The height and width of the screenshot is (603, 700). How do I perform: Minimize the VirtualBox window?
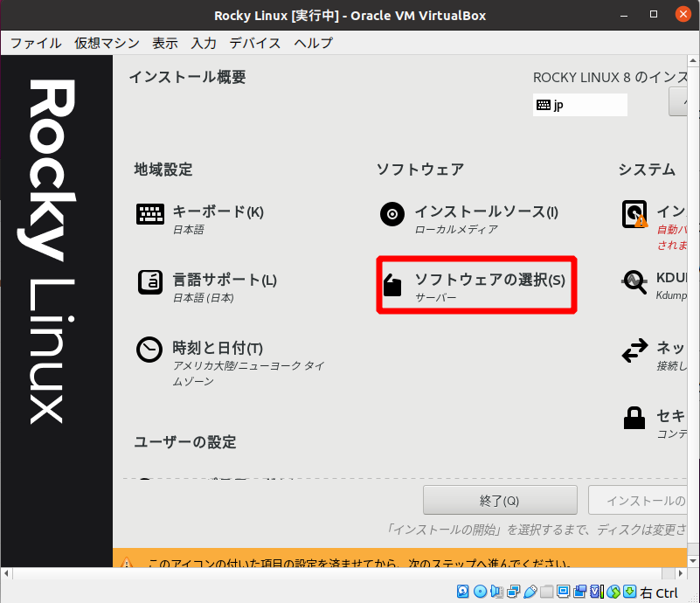pos(624,15)
